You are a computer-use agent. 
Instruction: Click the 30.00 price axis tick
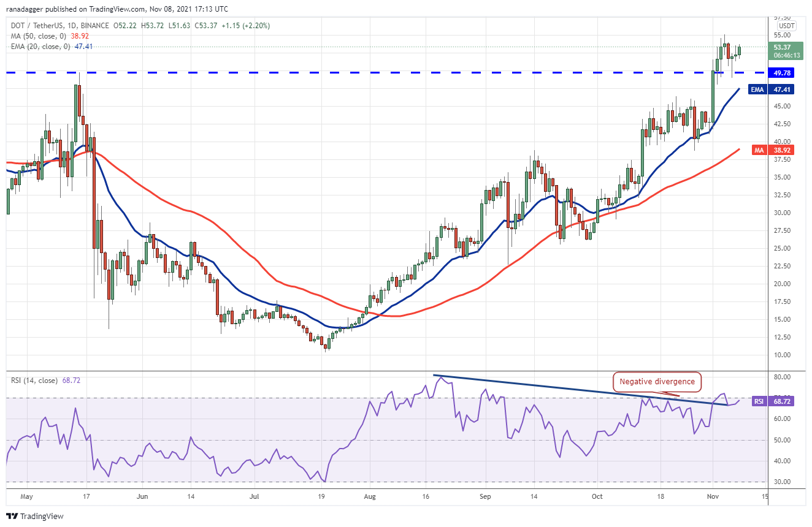point(782,213)
